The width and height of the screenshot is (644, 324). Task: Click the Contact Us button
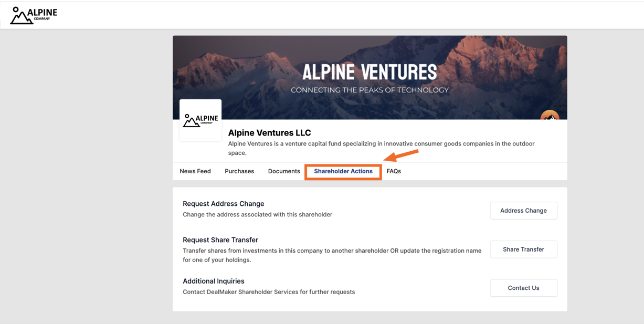pos(523,288)
